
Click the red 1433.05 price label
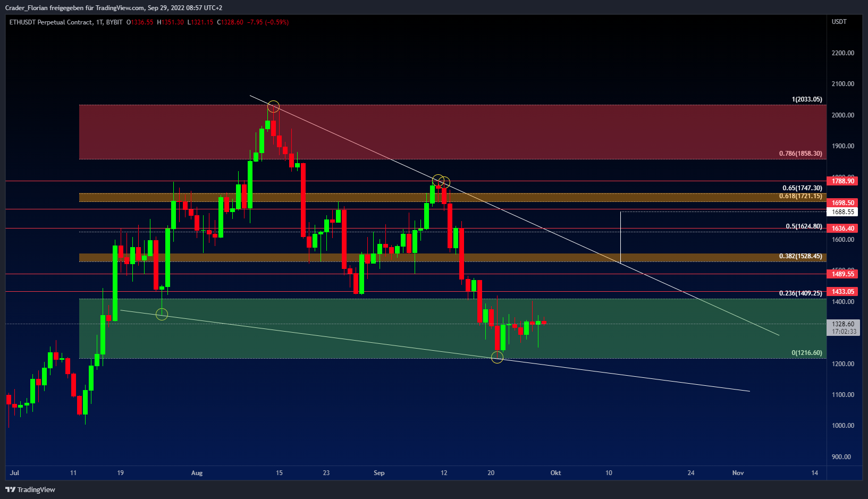tap(842, 292)
